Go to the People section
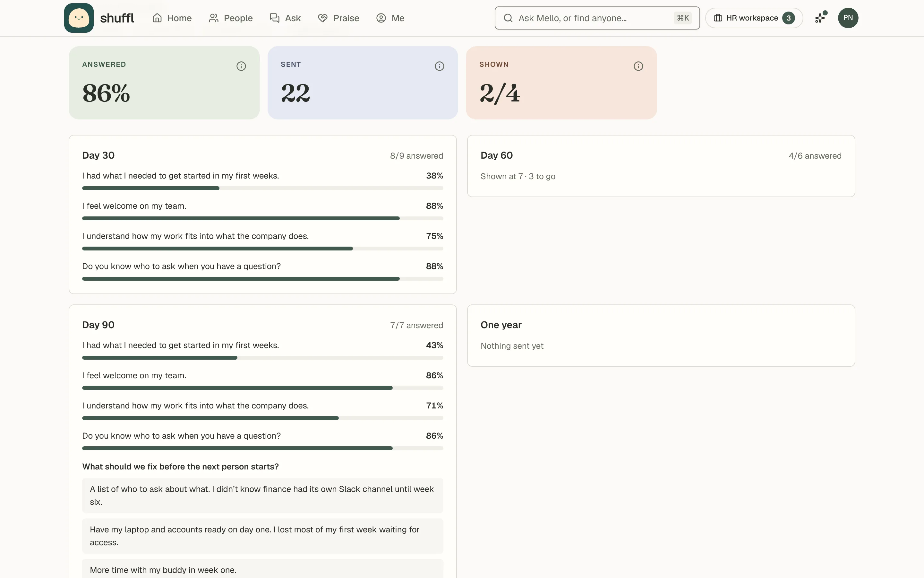Viewport: 924px width, 578px height. [x=231, y=18]
